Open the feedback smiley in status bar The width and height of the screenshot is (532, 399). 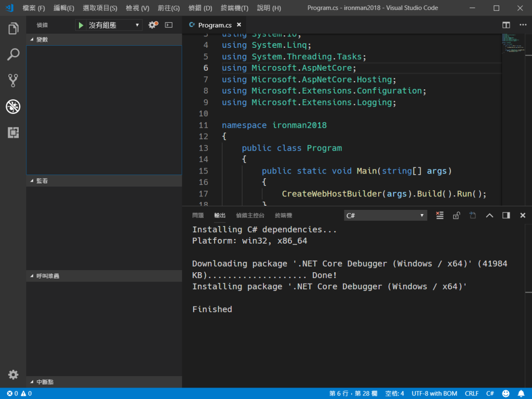506,394
